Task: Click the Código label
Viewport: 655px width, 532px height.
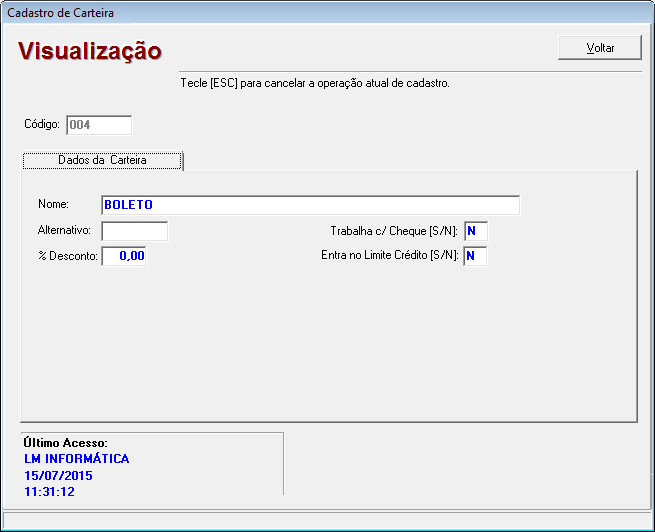Action: (43, 125)
